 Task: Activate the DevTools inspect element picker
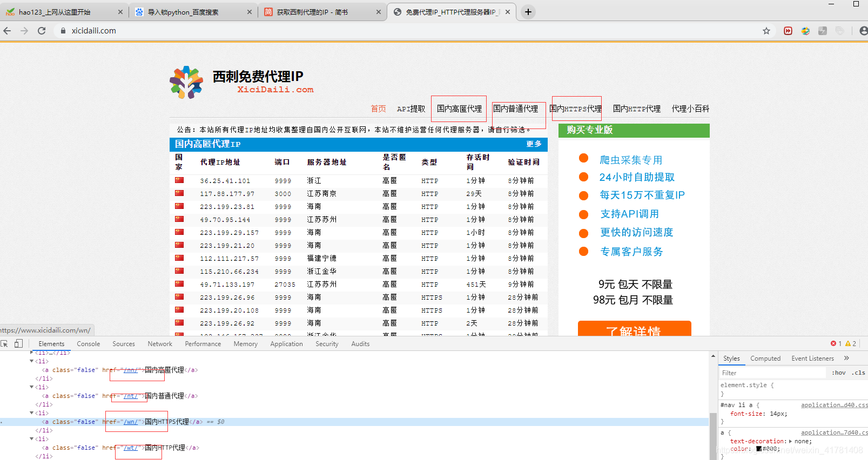[x=4, y=344]
